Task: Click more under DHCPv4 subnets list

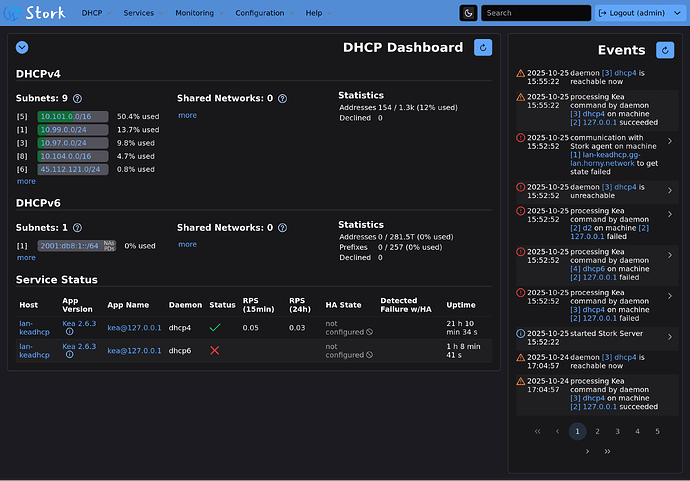Action: click(26, 181)
